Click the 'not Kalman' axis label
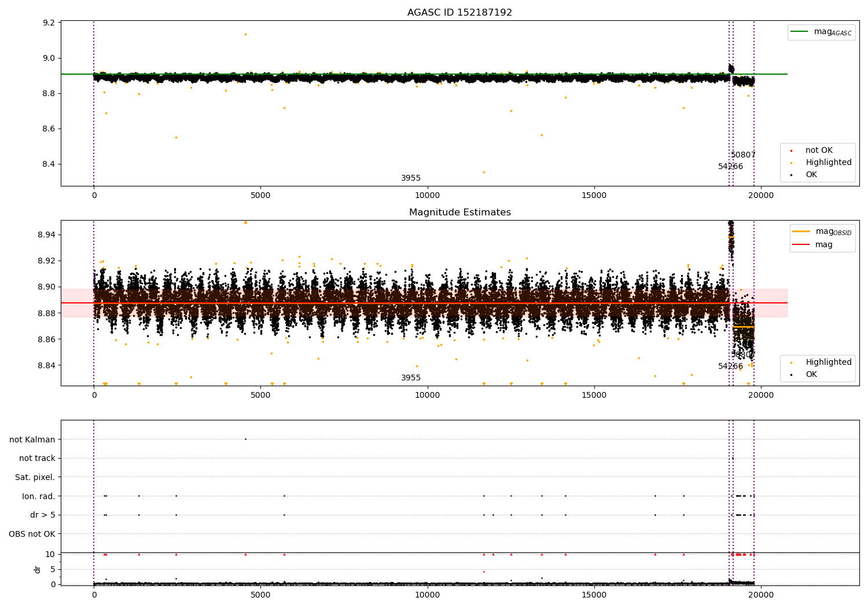Screen dimensions: 868x608 pyautogui.click(x=32, y=439)
